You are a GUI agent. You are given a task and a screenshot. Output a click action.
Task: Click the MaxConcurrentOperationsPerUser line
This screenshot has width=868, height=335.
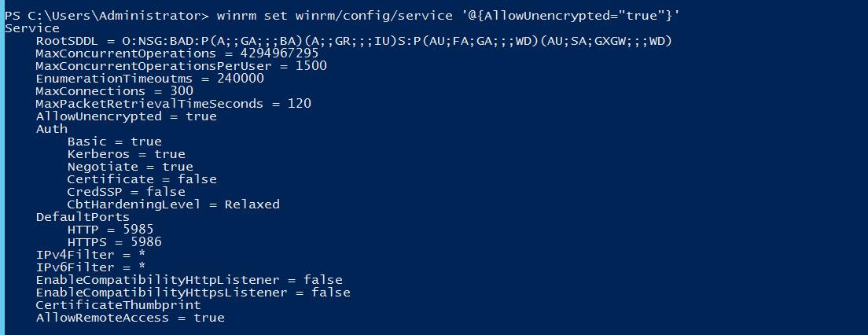tap(182, 66)
